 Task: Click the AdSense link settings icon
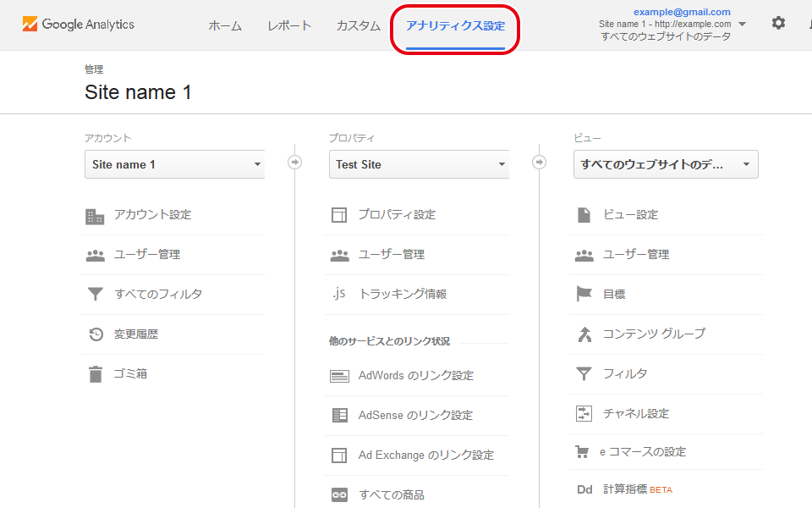(x=340, y=415)
